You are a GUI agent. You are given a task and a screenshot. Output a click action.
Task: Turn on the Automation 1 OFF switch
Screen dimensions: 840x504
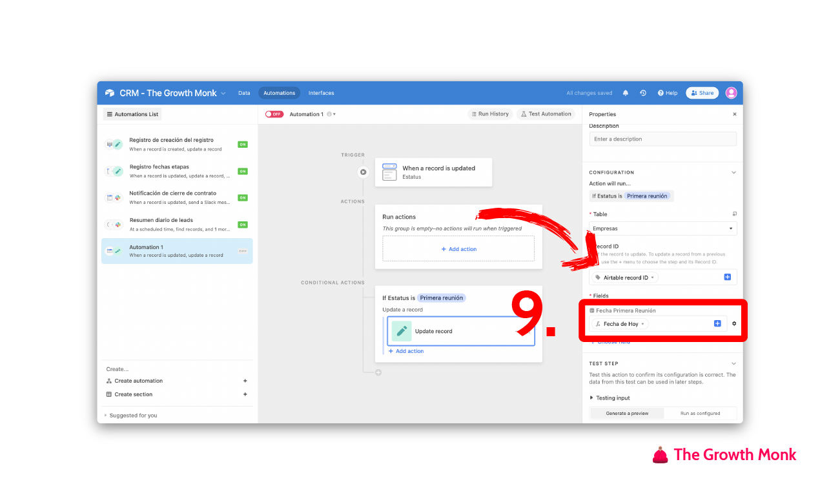coord(274,114)
